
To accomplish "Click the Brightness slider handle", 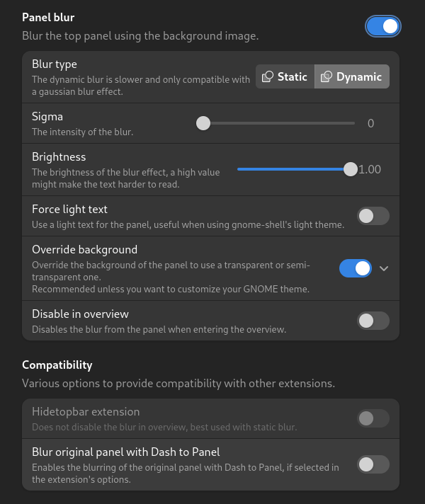I will (351, 169).
